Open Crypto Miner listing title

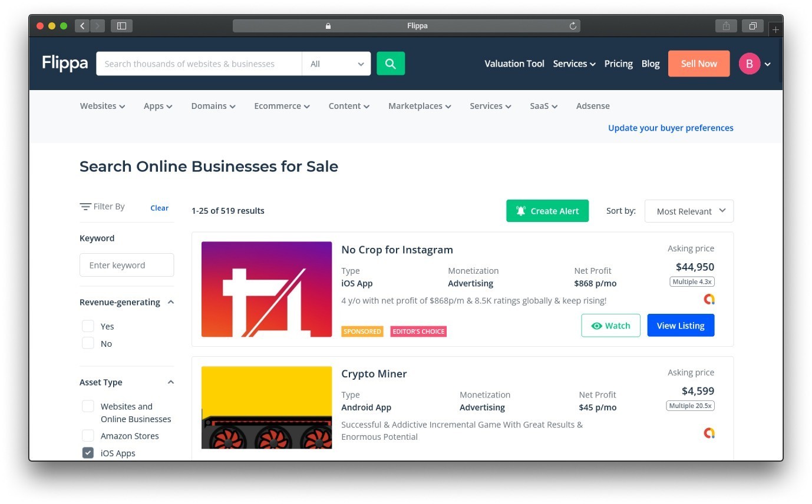[374, 374]
